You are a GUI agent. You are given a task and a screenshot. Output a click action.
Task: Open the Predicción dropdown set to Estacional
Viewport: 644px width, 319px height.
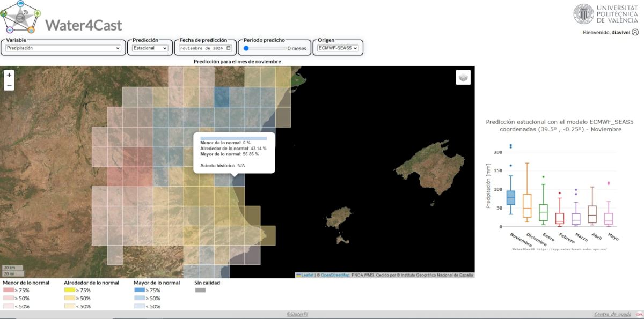(150, 48)
